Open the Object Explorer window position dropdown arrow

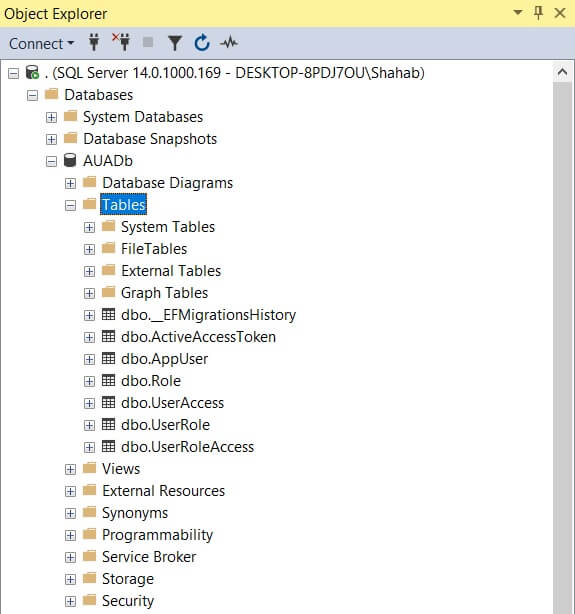click(x=518, y=13)
